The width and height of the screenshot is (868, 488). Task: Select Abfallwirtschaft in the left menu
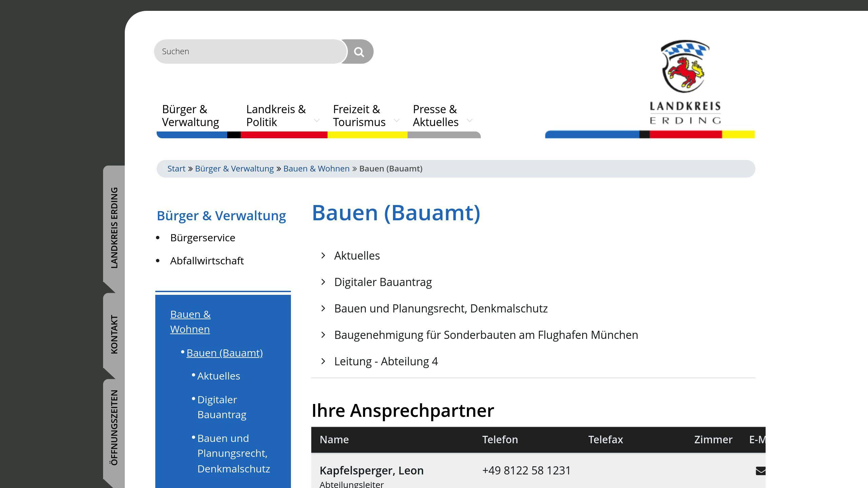(207, 261)
